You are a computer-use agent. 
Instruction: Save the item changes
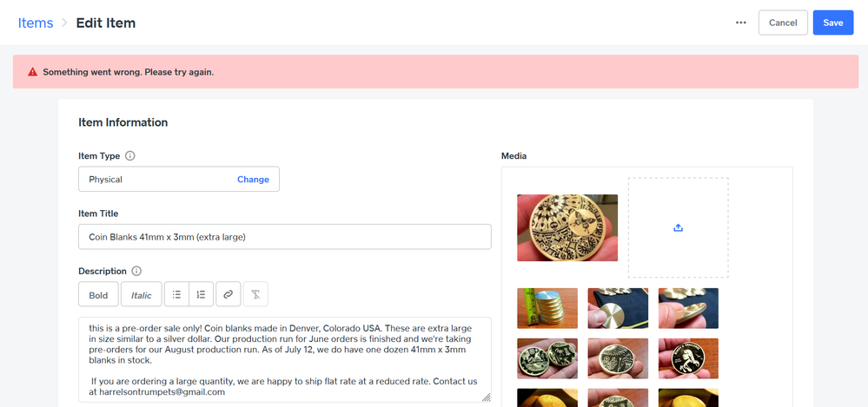point(833,23)
